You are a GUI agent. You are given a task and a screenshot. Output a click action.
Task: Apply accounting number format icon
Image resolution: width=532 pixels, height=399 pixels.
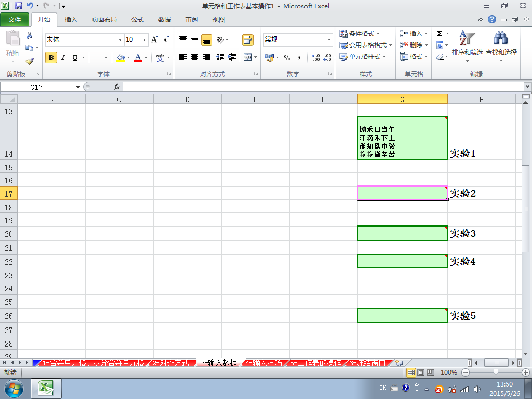(270, 57)
